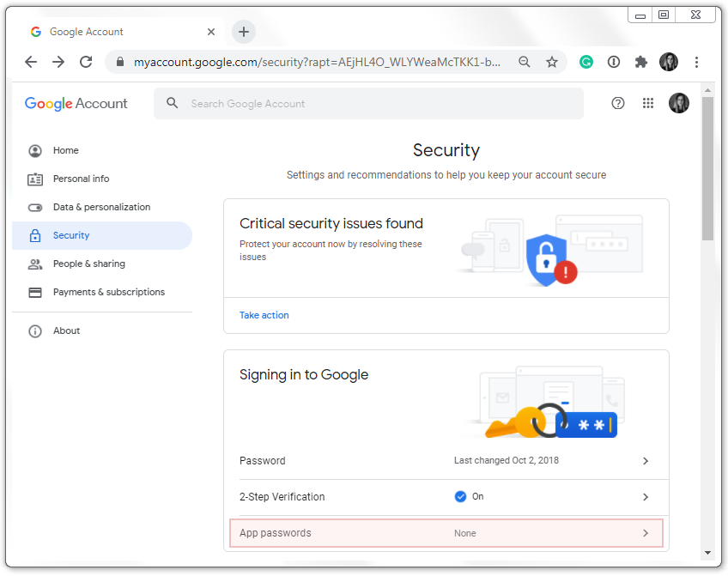Screen dimensions: 728x576
Task: Open the App passwords row
Action: click(x=446, y=533)
